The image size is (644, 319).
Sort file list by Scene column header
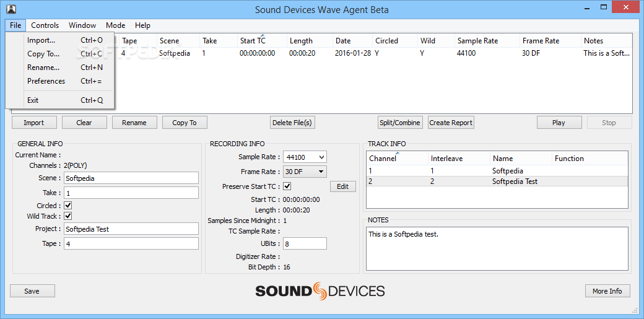click(178, 41)
